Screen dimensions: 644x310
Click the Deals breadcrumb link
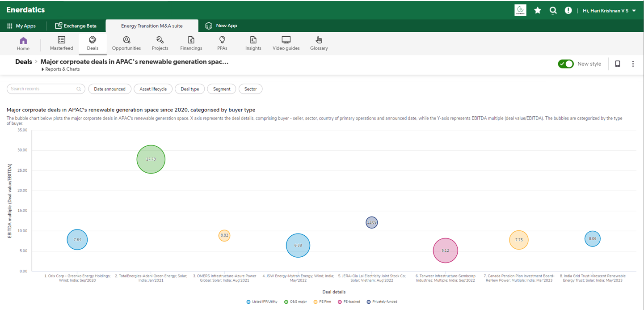(24, 62)
